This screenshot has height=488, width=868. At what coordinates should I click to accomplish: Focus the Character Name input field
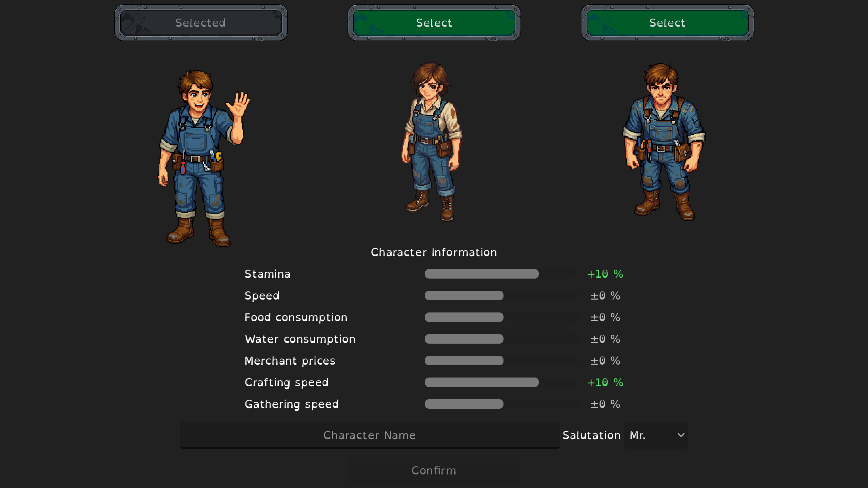tap(370, 435)
